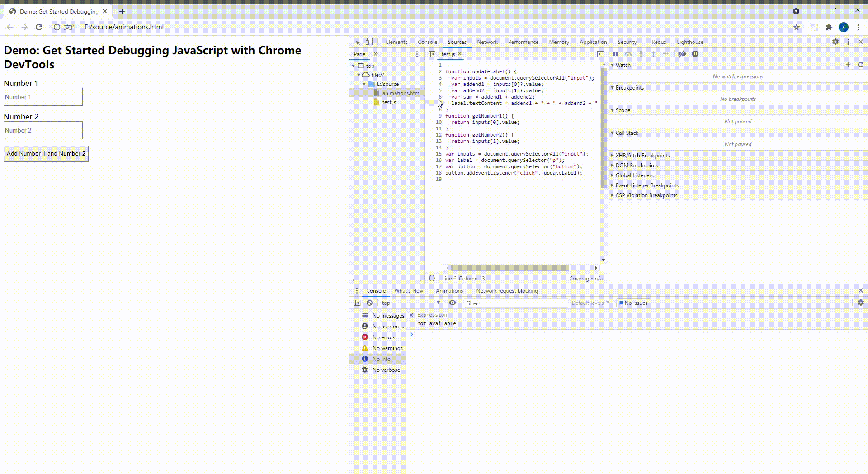
Task: Pause script execution in the debugger
Action: [615, 54]
